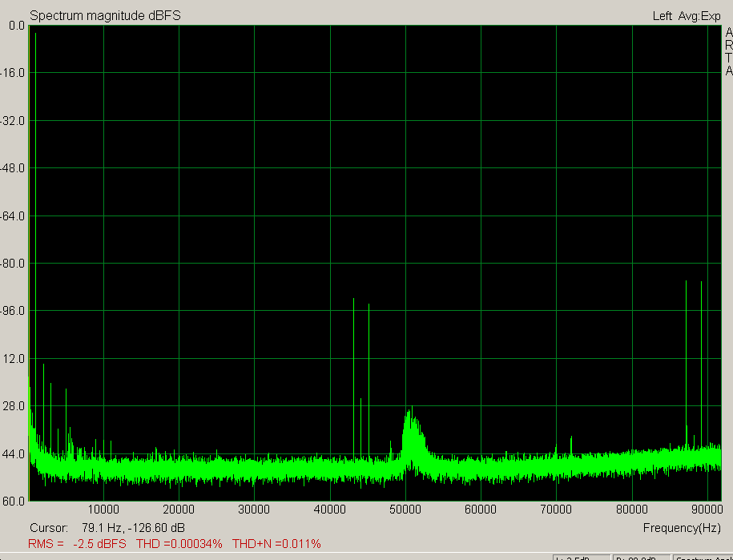Click the 60.0 bottom y-axis label
Screen dimensions: 733x560
(x=13, y=501)
